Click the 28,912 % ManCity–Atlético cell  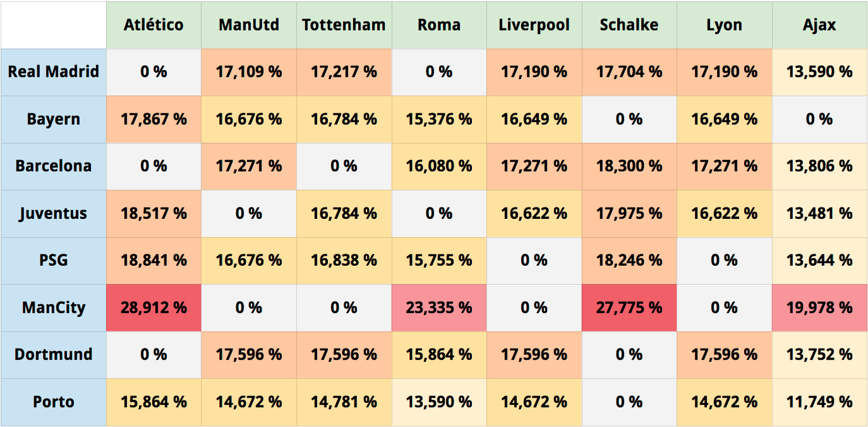point(153,308)
